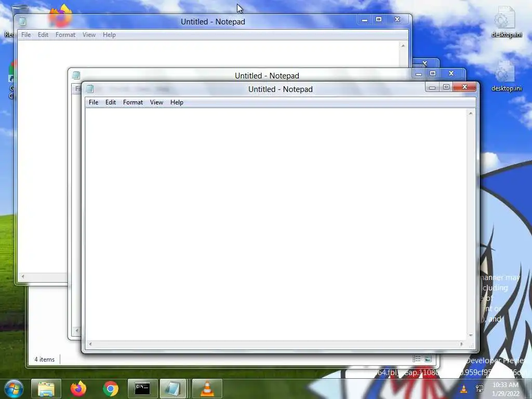This screenshot has width=532, height=399.
Task: Close the middle Notepad window
Action: tap(451, 73)
